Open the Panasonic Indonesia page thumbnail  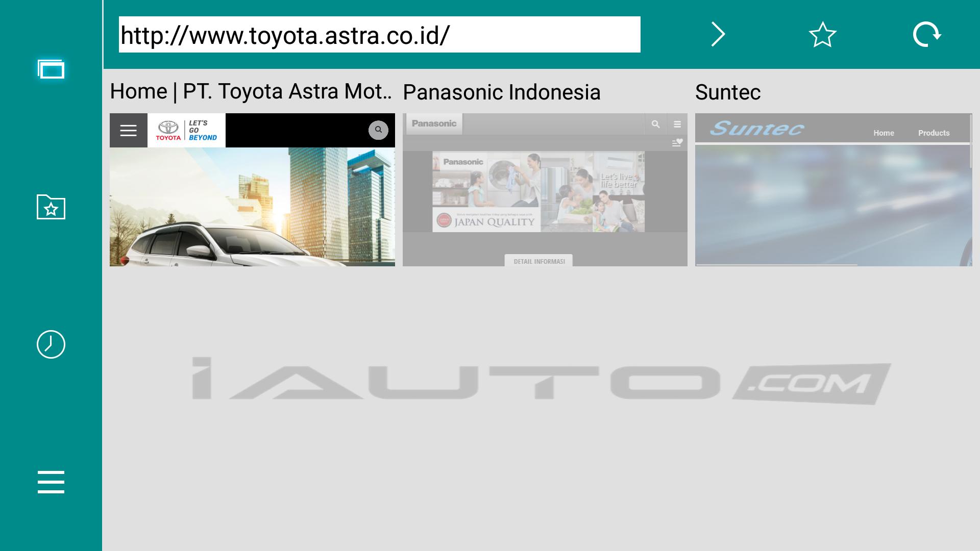pyautogui.click(x=545, y=190)
